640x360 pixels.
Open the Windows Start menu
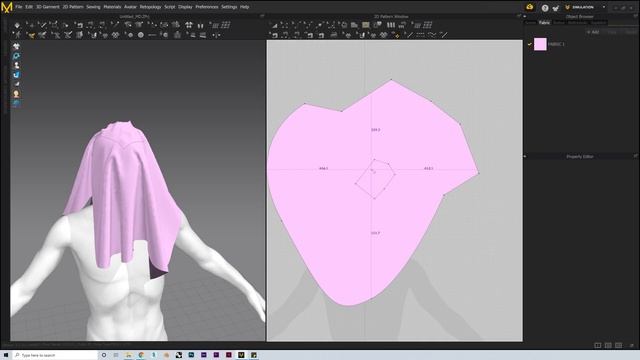[x=6, y=355]
